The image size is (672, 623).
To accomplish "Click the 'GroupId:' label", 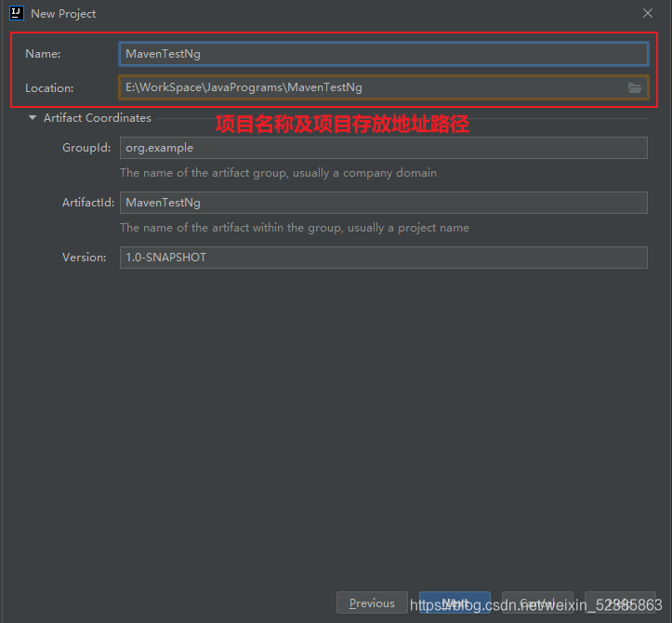I will [86, 148].
